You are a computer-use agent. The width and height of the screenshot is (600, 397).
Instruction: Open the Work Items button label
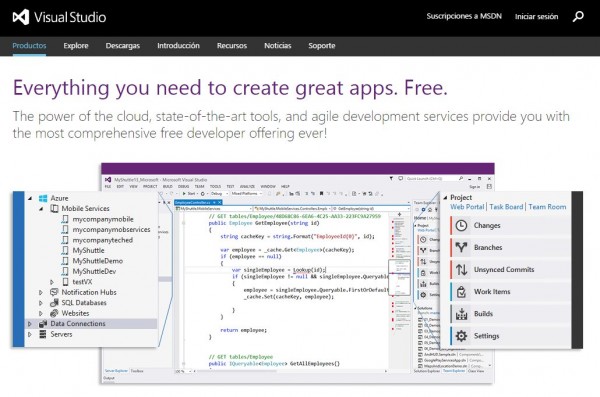tap(492, 292)
